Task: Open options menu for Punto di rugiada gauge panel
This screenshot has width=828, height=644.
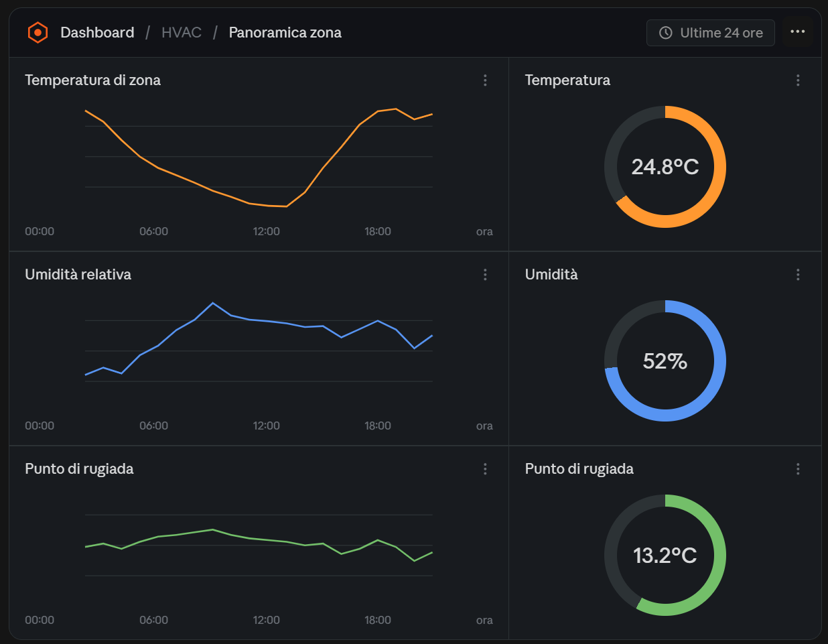Action: coord(798,469)
